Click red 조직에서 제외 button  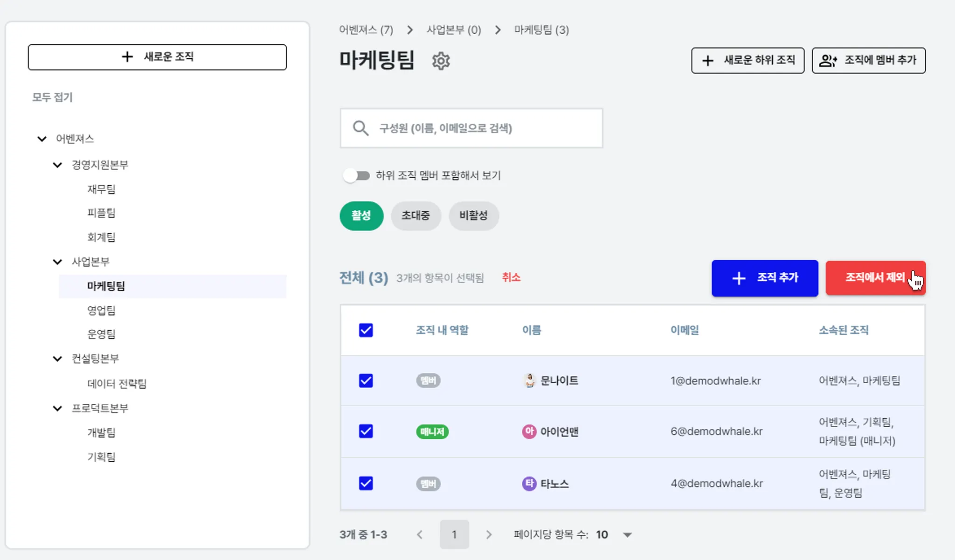tap(875, 278)
